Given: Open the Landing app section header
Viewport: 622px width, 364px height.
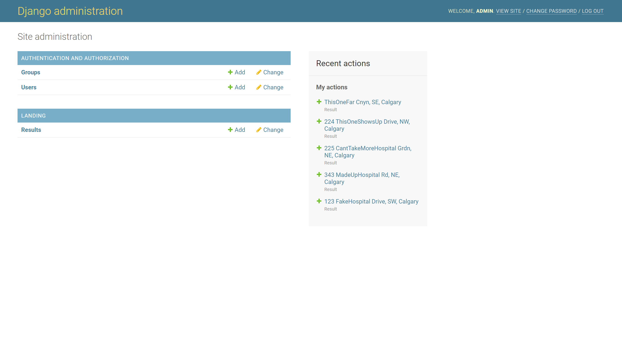Looking at the screenshot, I should tap(33, 116).
